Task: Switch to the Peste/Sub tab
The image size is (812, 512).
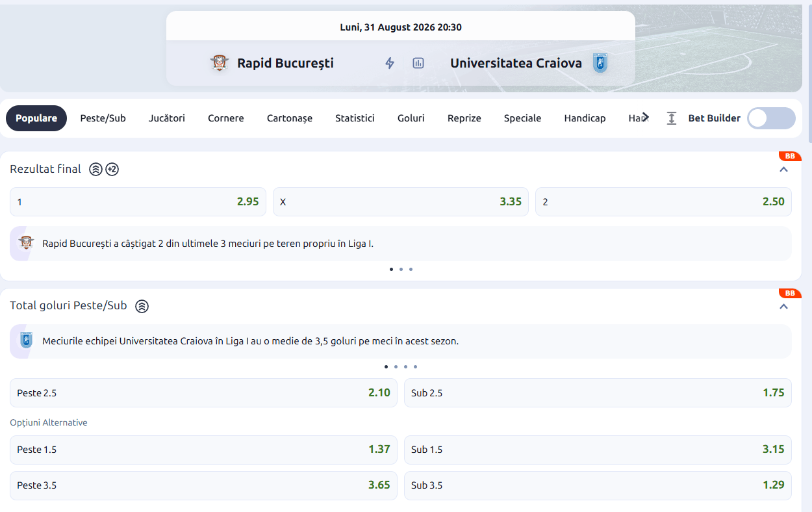Action: [x=103, y=118]
